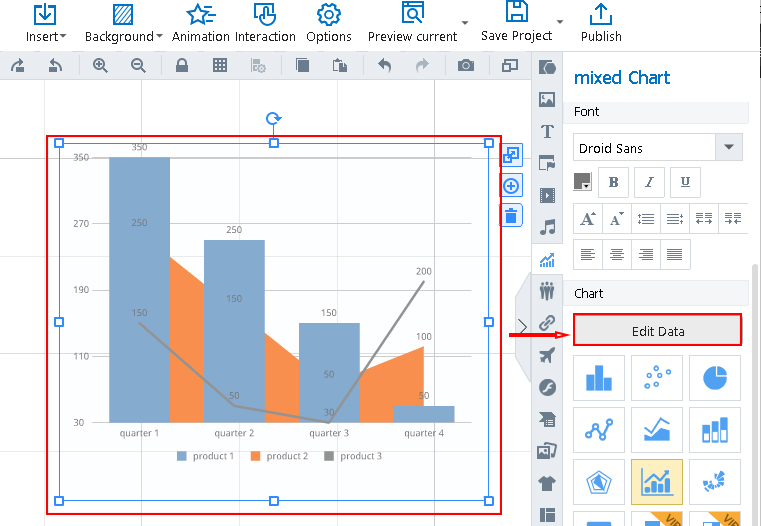The image size is (761, 526).
Task: Select the mixed chart type
Action: tap(657, 482)
